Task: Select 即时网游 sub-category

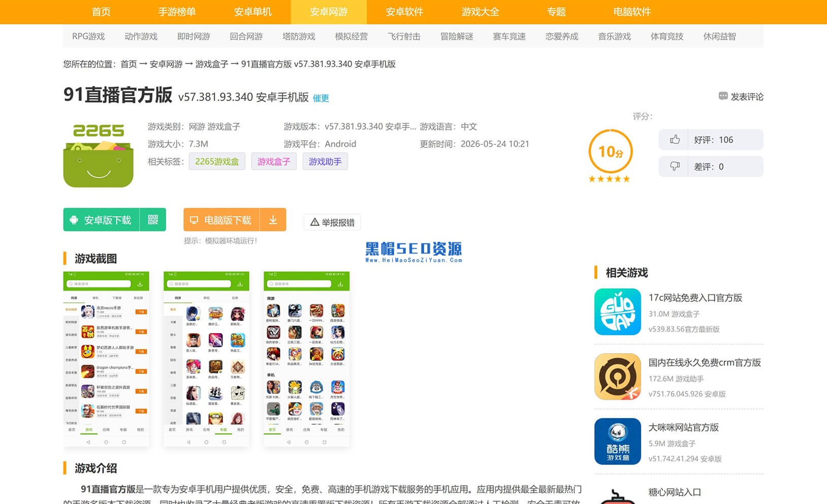Action: (194, 37)
